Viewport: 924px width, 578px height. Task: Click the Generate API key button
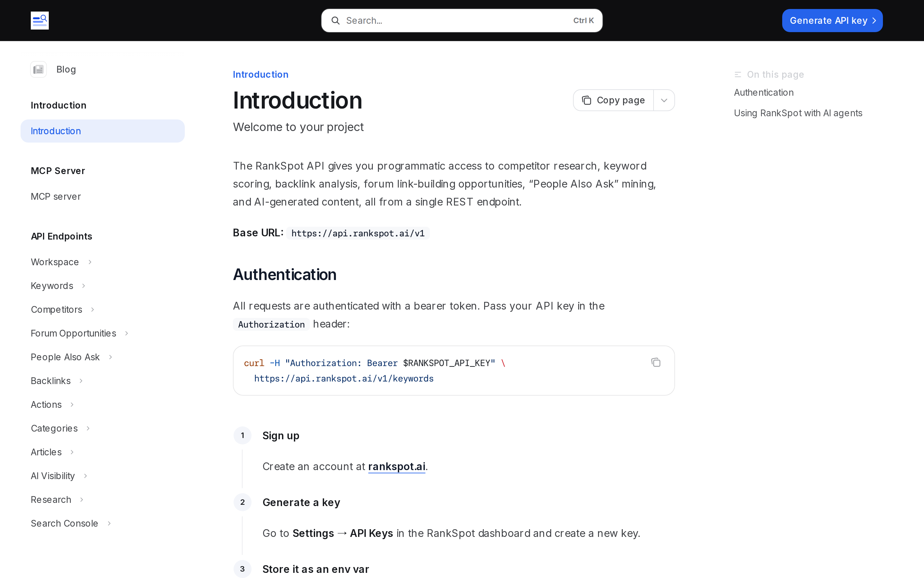(x=832, y=21)
